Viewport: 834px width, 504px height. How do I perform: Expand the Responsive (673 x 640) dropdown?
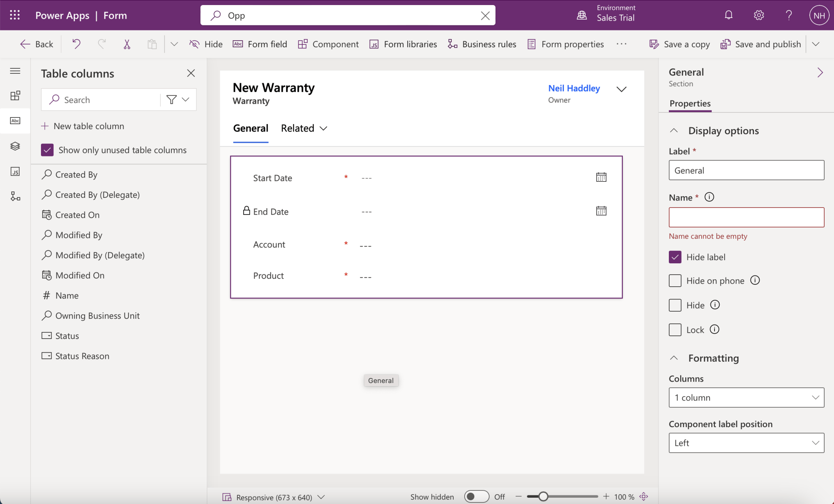pos(321,497)
